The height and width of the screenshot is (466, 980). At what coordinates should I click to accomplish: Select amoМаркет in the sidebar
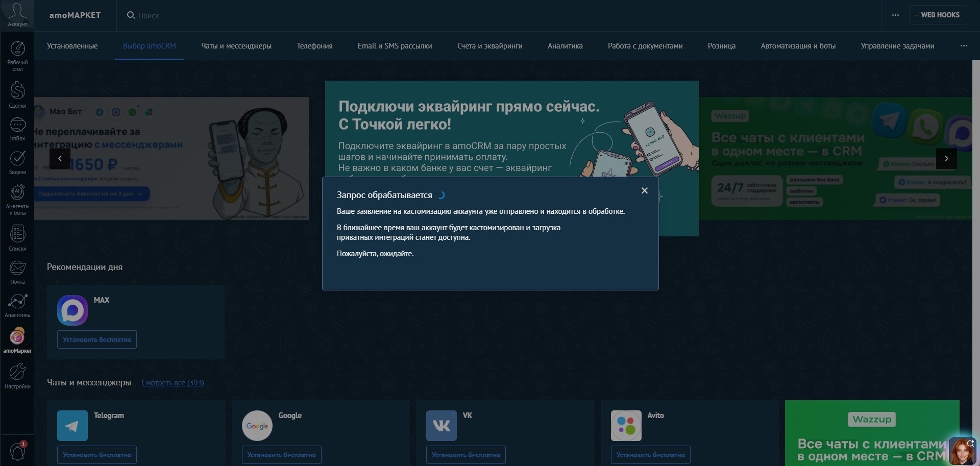point(17,340)
